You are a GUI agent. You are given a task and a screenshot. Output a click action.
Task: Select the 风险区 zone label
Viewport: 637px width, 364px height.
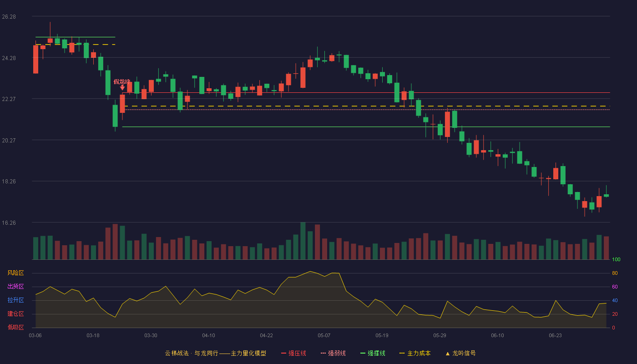tap(15, 273)
